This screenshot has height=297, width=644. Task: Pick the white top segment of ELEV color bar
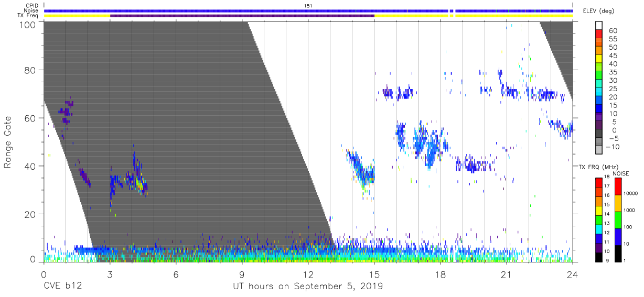coord(599,26)
